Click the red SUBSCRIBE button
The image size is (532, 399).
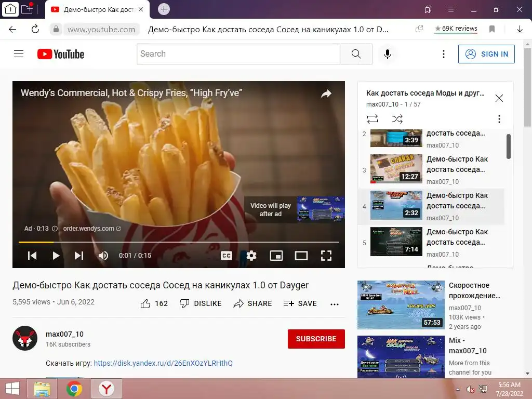point(316,339)
